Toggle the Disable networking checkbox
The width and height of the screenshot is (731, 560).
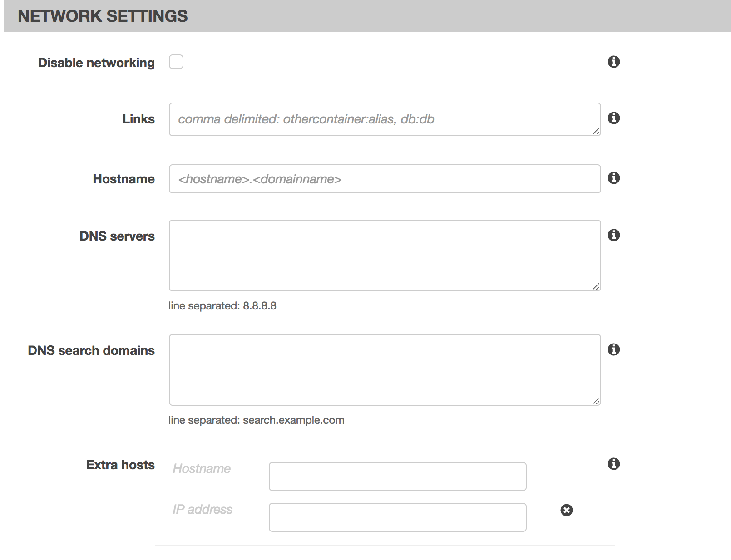176,62
